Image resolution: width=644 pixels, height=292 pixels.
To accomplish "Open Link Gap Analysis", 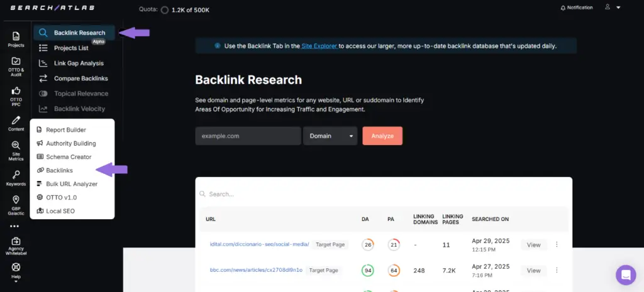I will pos(71,63).
